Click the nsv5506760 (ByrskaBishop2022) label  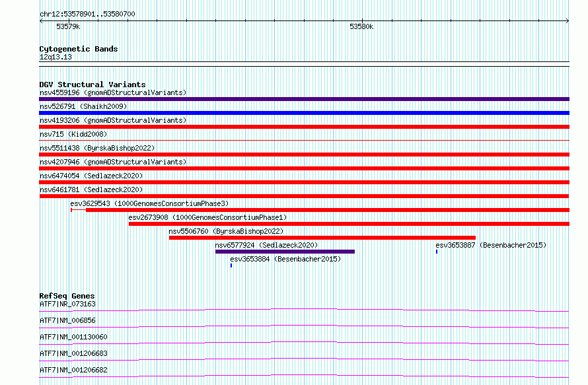click(226, 231)
